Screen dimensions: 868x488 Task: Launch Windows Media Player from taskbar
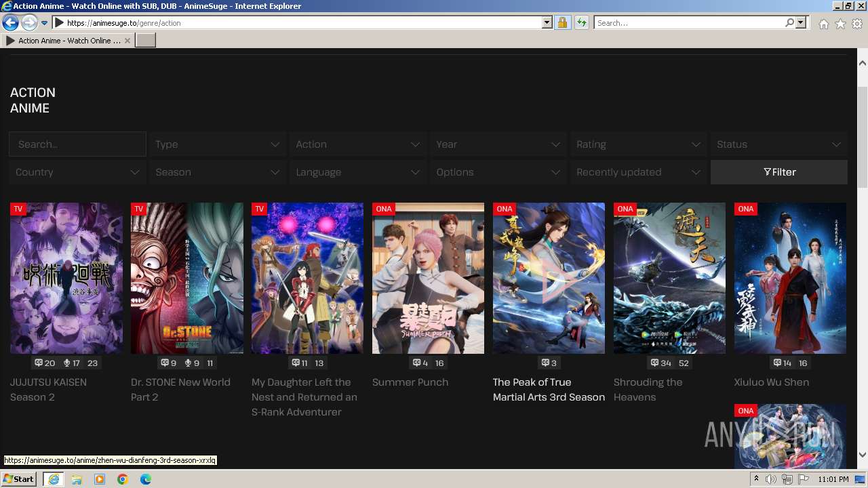[x=100, y=479]
